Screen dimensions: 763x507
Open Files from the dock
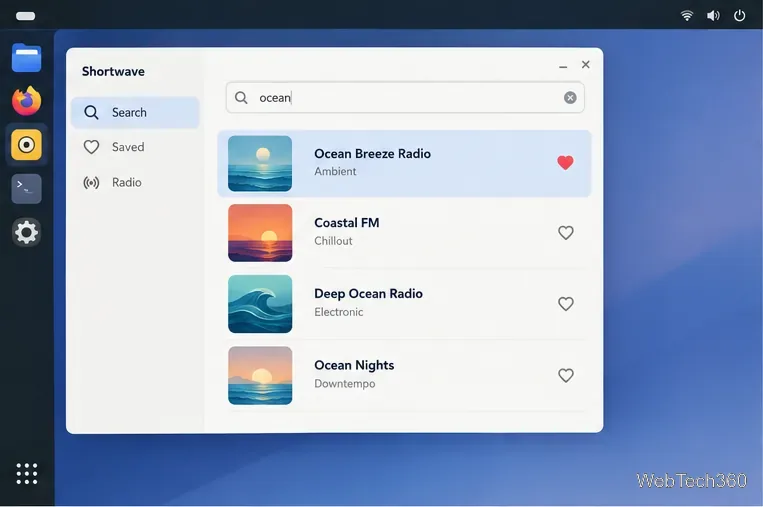pos(26,57)
